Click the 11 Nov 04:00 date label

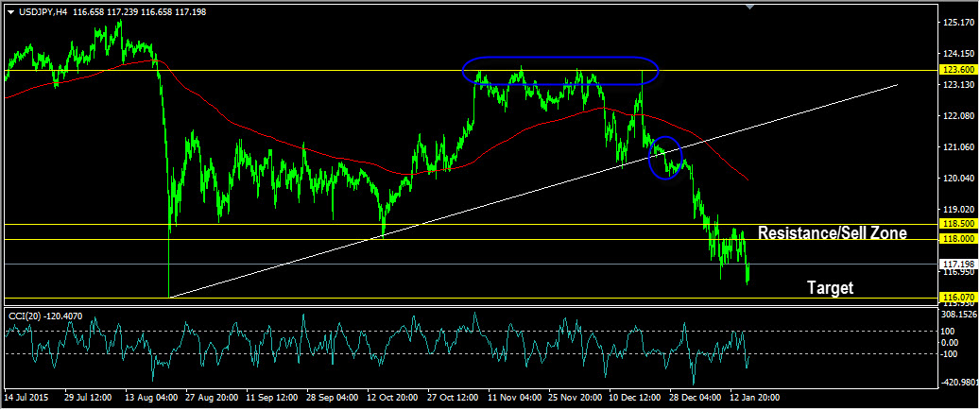point(516,398)
